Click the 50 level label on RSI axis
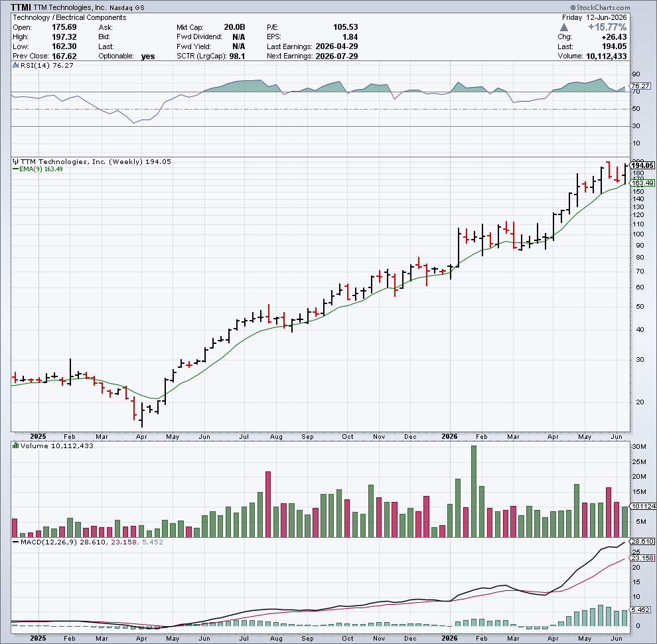The image size is (657, 644). pyautogui.click(x=636, y=109)
